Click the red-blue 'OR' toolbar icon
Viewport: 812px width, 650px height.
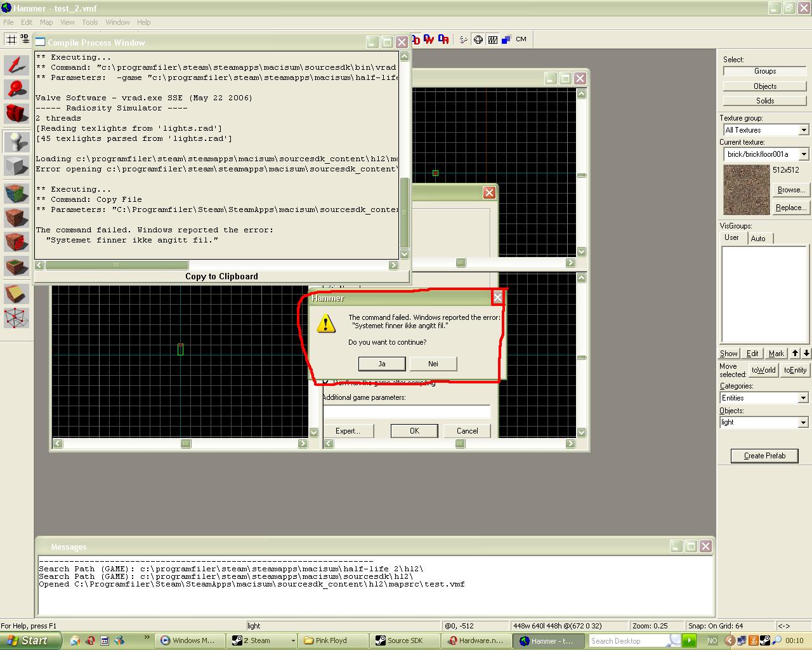tap(443, 39)
